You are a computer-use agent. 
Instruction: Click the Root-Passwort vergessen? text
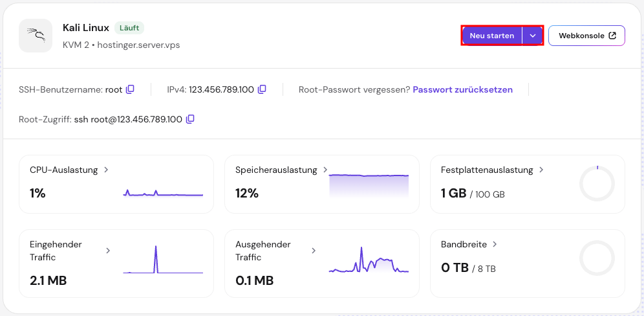pyautogui.click(x=354, y=89)
